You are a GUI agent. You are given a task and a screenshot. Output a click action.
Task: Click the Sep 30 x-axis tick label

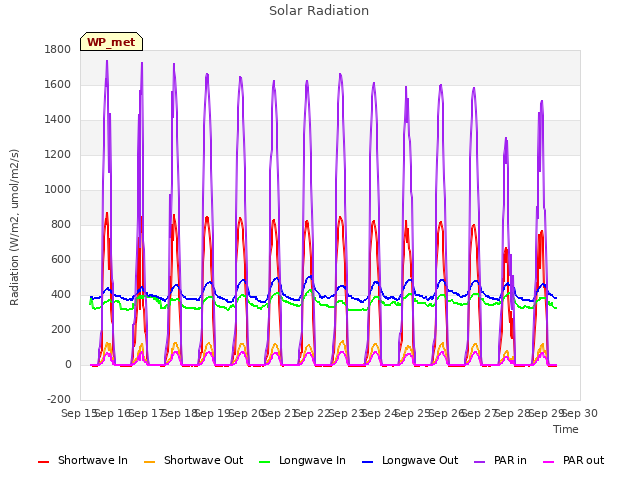580,413
